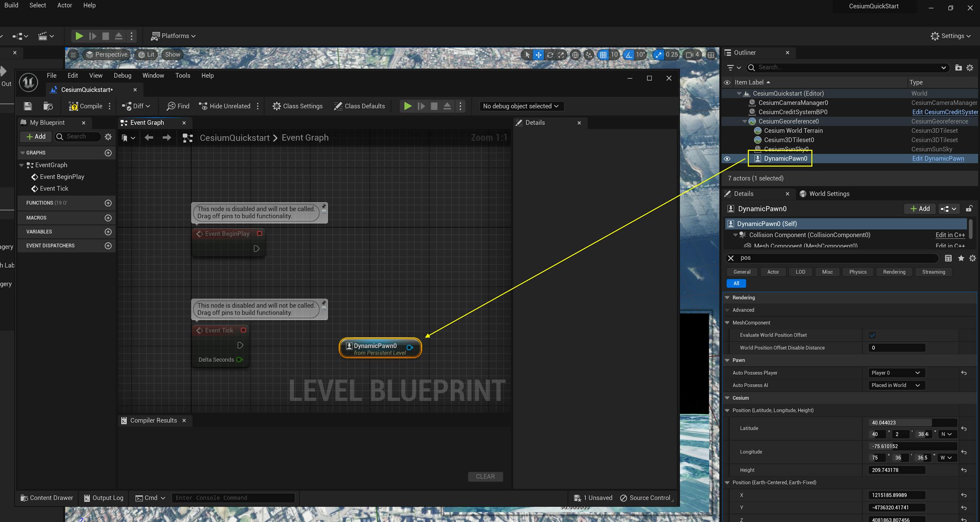Collapse the CesiumGeoreference0 tree item
The height and width of the screenshot is (522, 980).
tap(744, 121)
